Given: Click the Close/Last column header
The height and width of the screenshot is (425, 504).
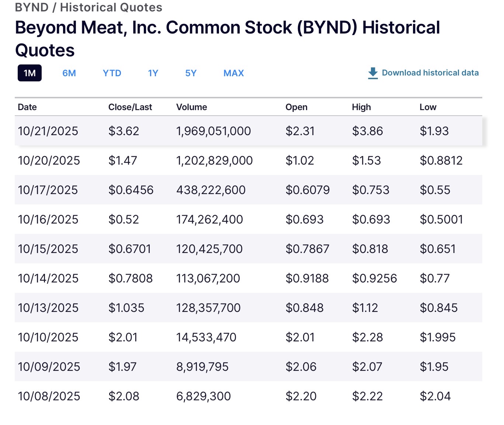Looking at the screenshot, I should (x=130, y=107).
